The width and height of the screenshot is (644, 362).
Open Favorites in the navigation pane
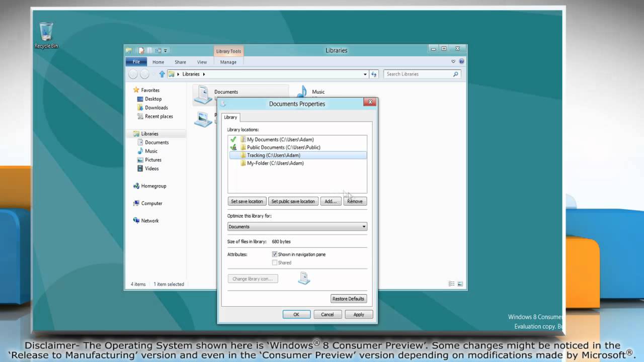coord(150,90)
